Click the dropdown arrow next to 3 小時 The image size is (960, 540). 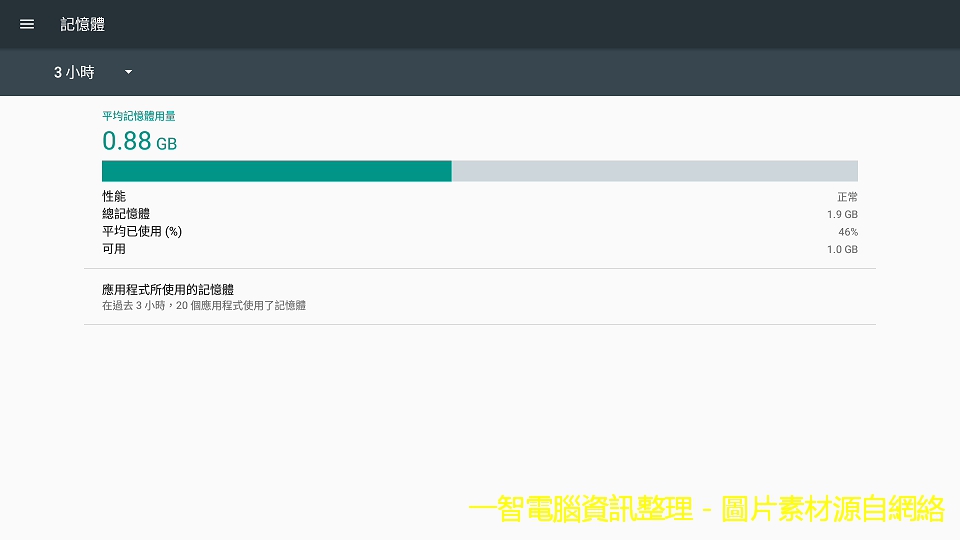point(129,72)
